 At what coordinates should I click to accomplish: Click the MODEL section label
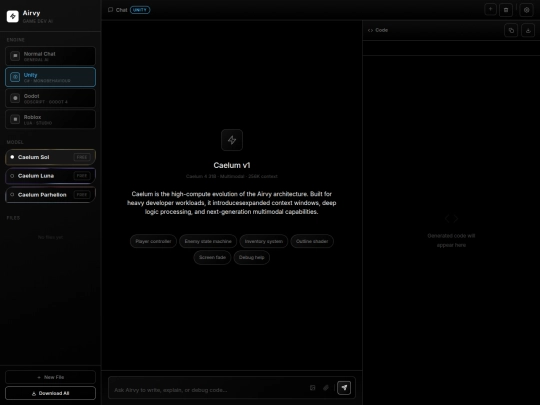(15, 142)
